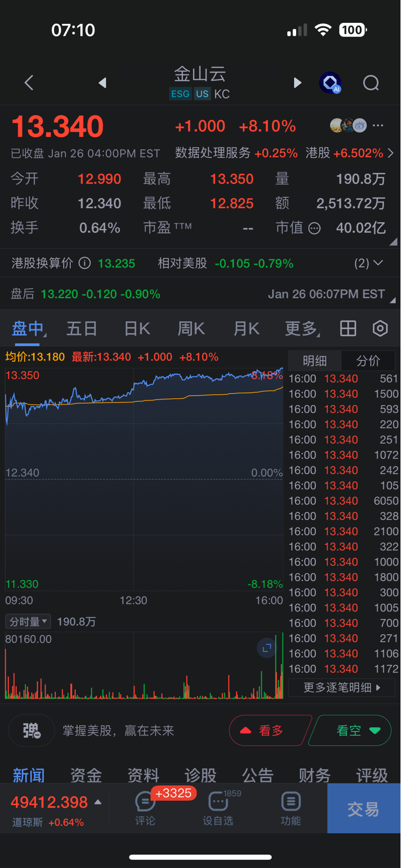Tap the +3325 comment count badge
401x868 pixels.
[x=174, y=793]
